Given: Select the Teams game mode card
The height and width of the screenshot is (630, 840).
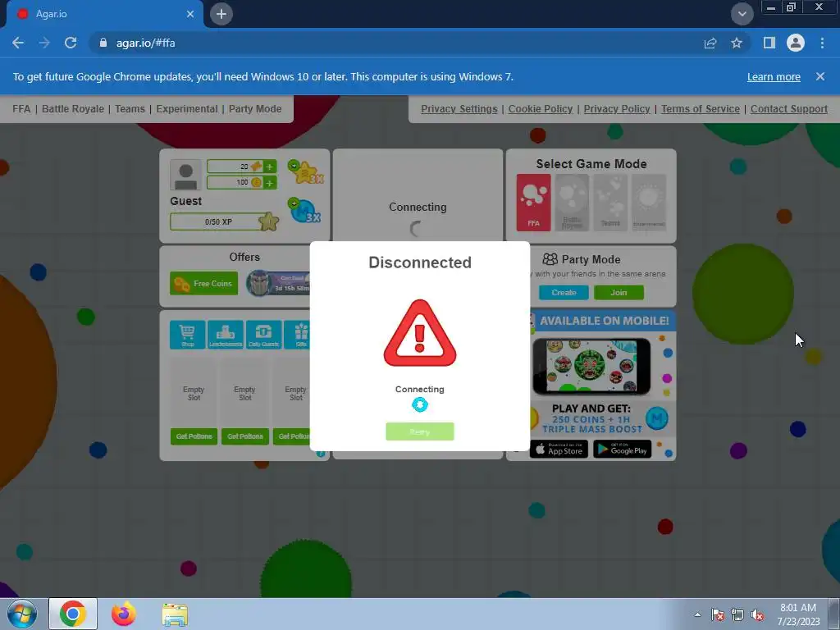Looking at the screenshot, I should click(610, 203).
